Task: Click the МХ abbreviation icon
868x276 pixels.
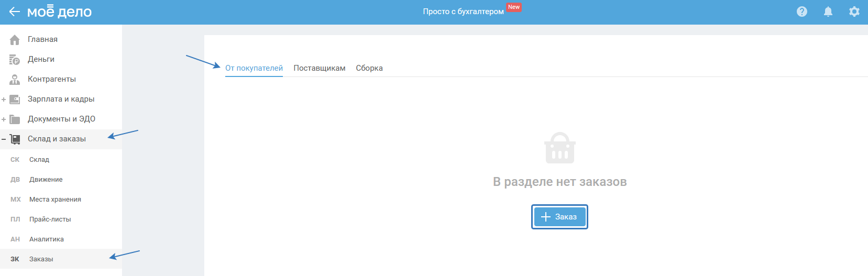Action: [x=16, y=200]
